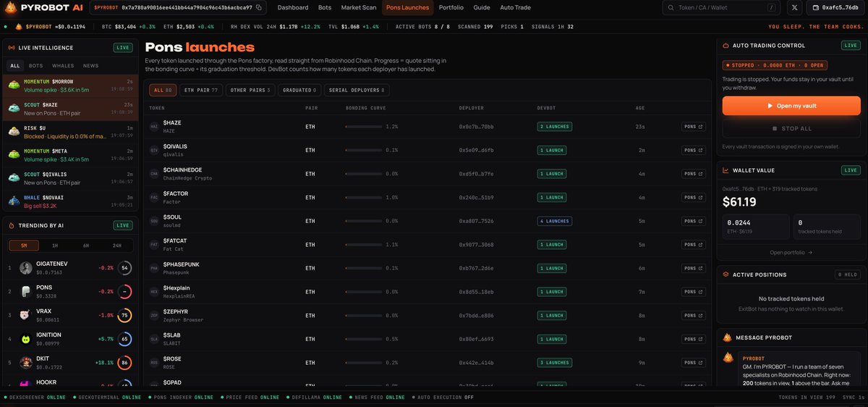Click the SCOUT $QIVALIS feed entry
Image resolution: width=868 pixels, height=407 pixels.
click(x=69, y=177)
